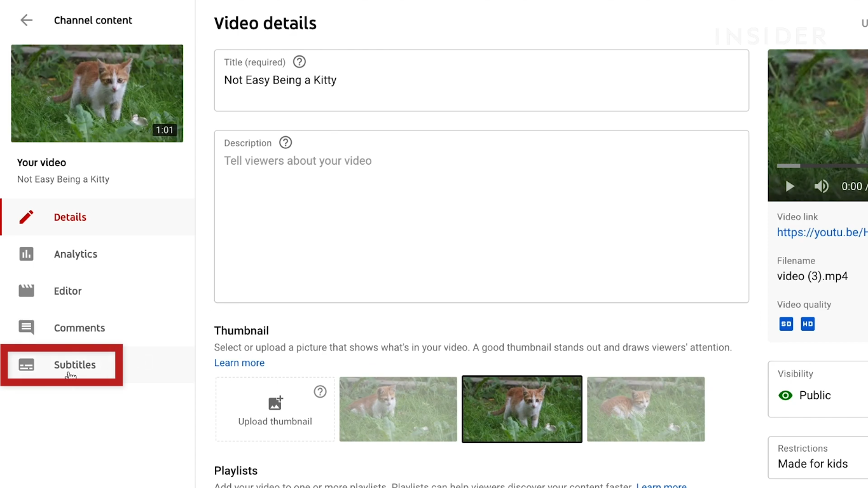868x488 pixels.
Task: Click the Learn more link under Playlists
Action: tap(661, 485)
